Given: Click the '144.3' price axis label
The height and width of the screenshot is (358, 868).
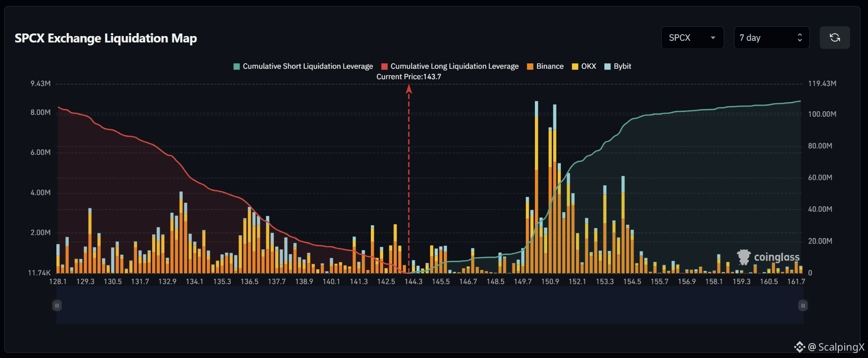Looking at the screenshot, I should point(413,281).
